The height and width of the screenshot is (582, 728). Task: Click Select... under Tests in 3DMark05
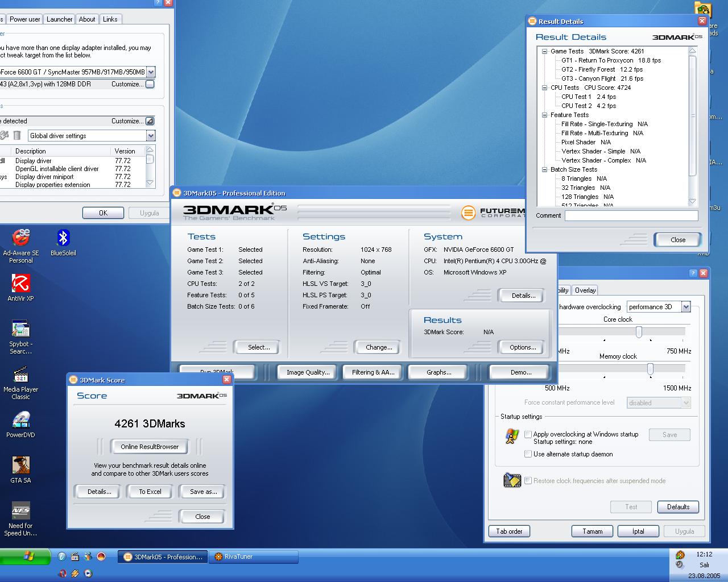259,347
